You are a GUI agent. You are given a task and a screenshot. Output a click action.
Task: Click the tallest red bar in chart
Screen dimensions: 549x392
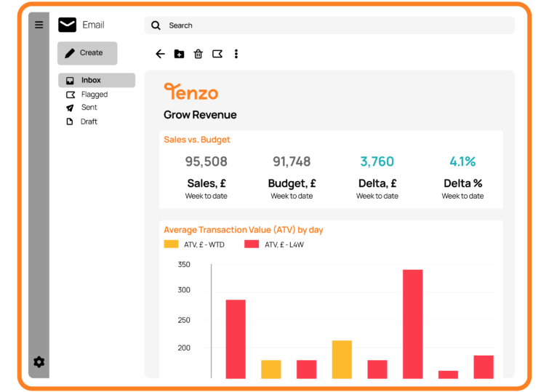412,324
